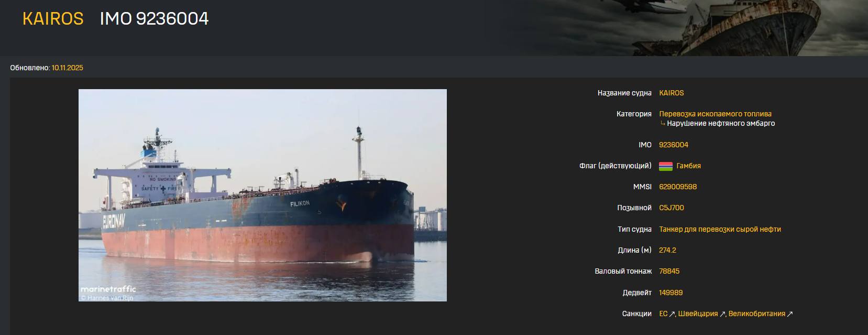Select the Перевозка ископаемого топлива category link
Image resolution: width=868 pixels, height=335 pixels.
tap(715, 114)
